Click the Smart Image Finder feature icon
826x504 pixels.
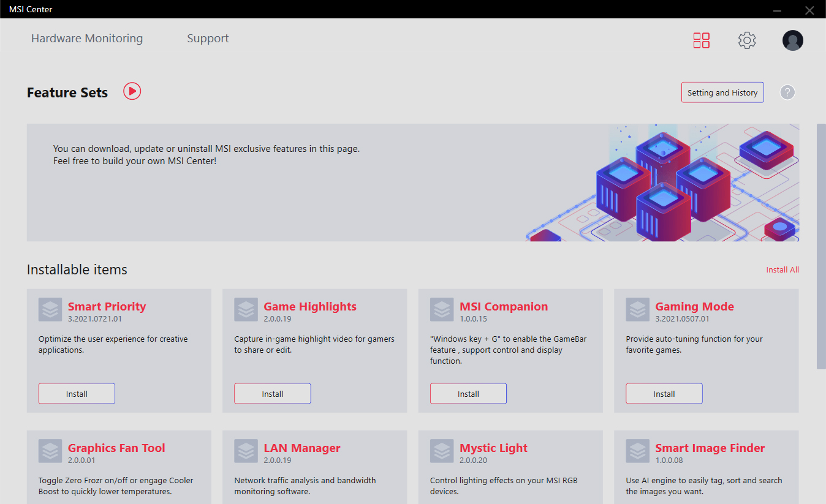click(x=637, y=451)
